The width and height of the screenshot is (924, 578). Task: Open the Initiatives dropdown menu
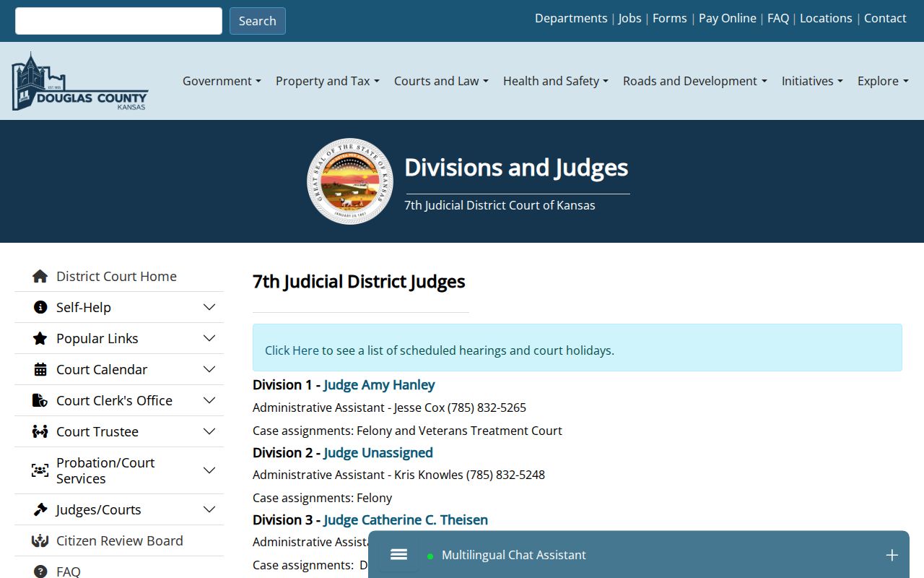[x=812, y=81]
